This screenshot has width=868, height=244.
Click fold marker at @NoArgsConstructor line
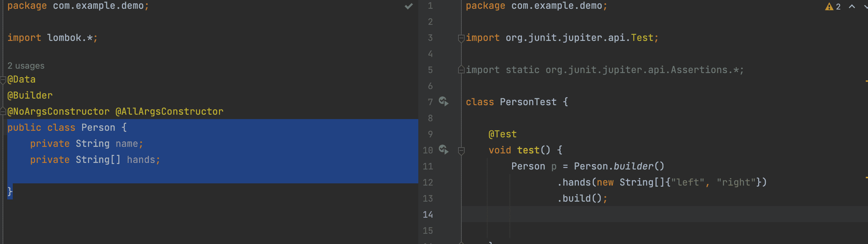tap(3, 111)
